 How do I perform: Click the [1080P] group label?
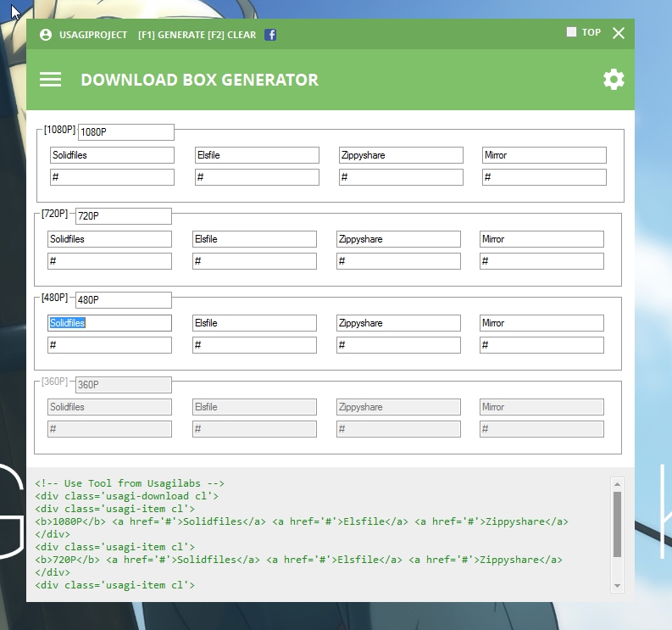[59, 130]
